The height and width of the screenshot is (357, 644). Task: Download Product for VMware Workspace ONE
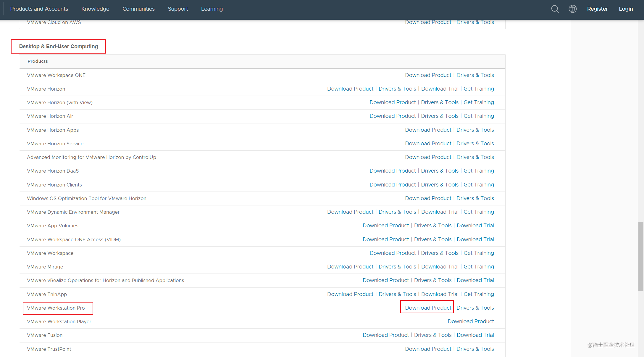point(428,75)
